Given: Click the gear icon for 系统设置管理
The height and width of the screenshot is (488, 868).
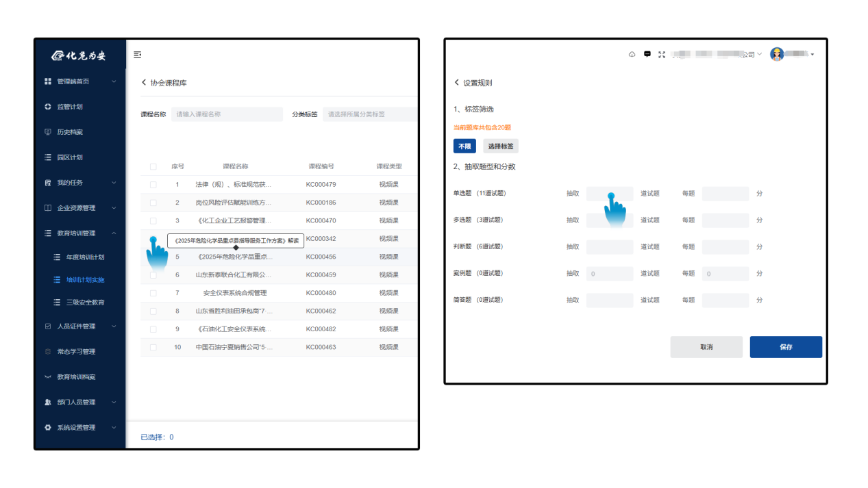Looking at the screenshot, I should point(48,428).
